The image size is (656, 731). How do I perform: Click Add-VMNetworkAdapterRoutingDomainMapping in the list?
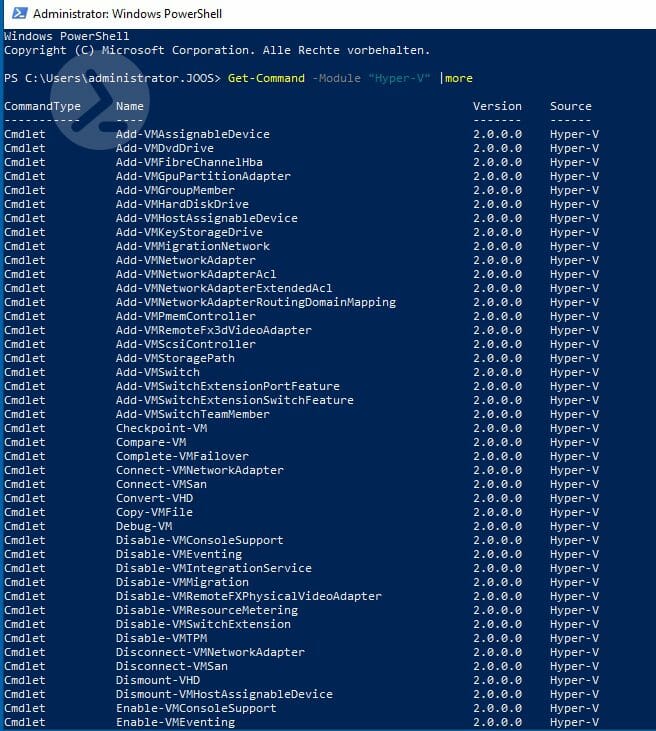pyautogui.click(x=256, y=302)
